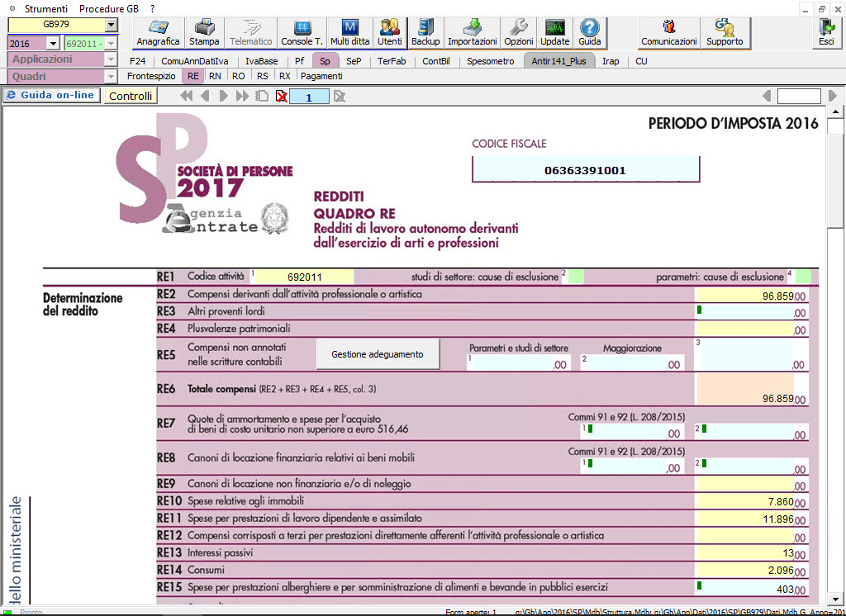Go to the next form page
This screenshot has width=846, height=616.
224,96
